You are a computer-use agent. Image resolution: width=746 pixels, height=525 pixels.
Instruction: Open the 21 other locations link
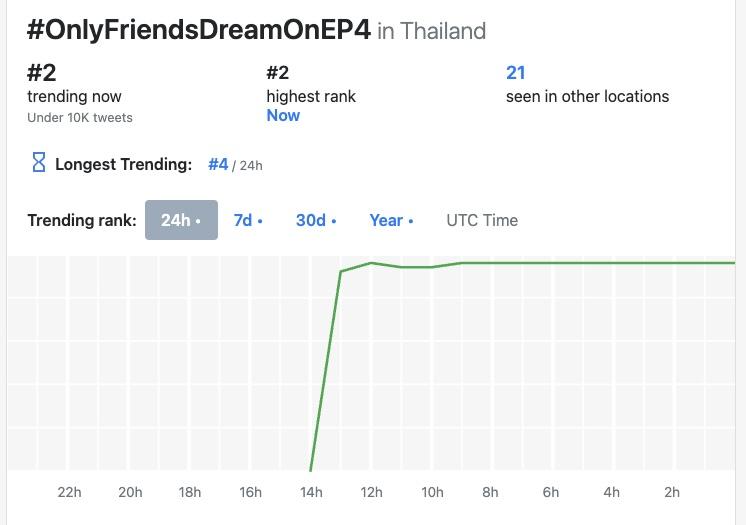click(x=516, y=72)
